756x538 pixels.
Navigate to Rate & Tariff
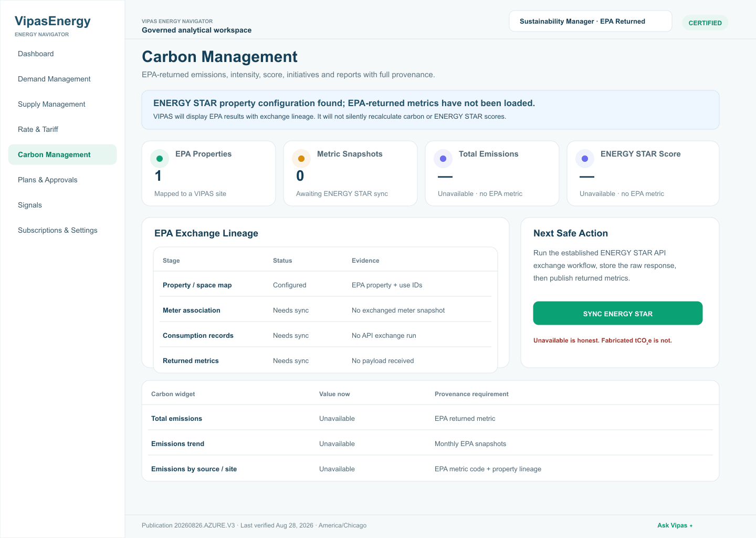coord(62,129)
